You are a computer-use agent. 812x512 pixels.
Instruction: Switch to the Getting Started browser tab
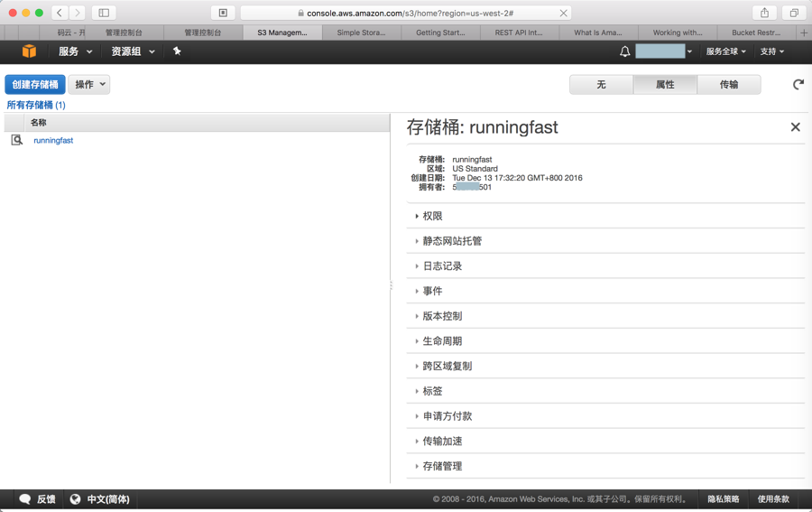click(440, 33)
